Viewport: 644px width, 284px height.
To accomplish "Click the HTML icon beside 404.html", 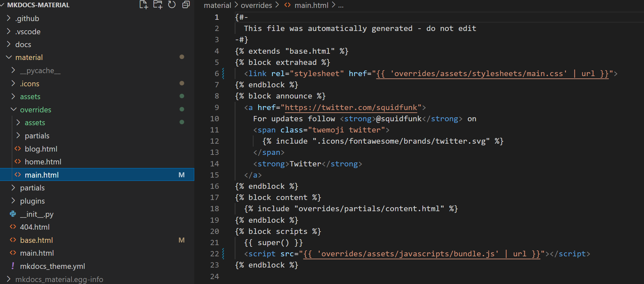I will pyautogui.click(x=13, y=227).
